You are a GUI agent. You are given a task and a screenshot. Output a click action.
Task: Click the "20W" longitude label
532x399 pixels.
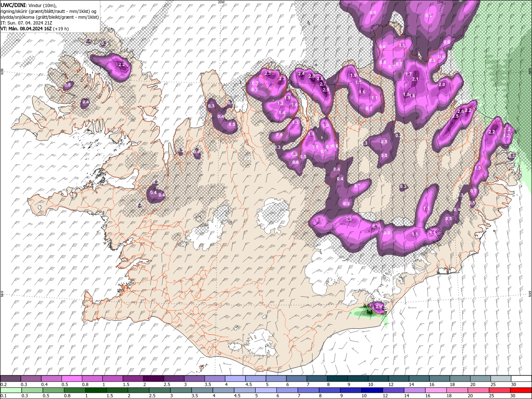click(x=221, y=2)
